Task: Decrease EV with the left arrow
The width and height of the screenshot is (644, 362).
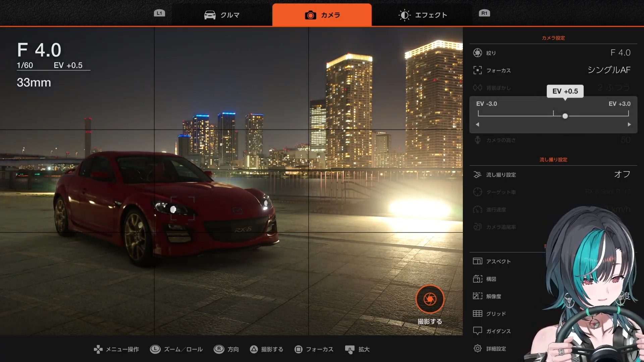Action: [x=477, y=124]
